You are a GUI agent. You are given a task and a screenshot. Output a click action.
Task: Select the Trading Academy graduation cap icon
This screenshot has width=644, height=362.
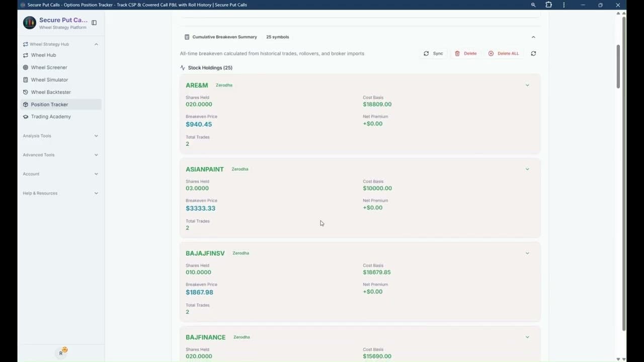click(25, 116)
